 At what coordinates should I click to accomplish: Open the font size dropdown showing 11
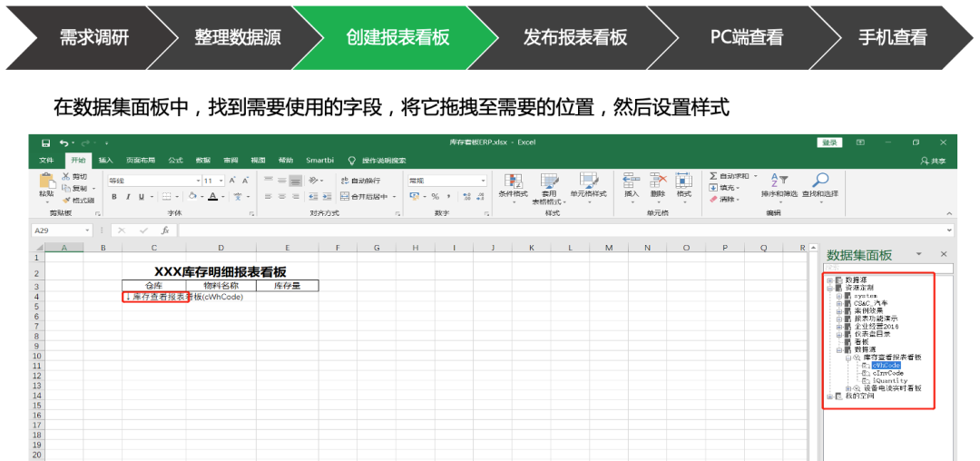220,181
